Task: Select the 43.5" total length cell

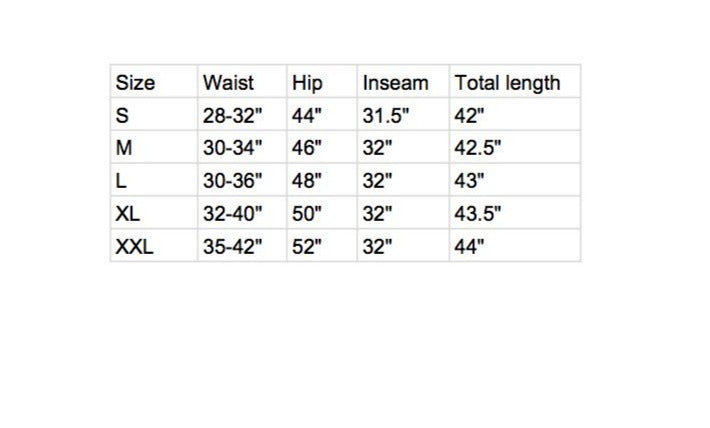Action: 477,214
